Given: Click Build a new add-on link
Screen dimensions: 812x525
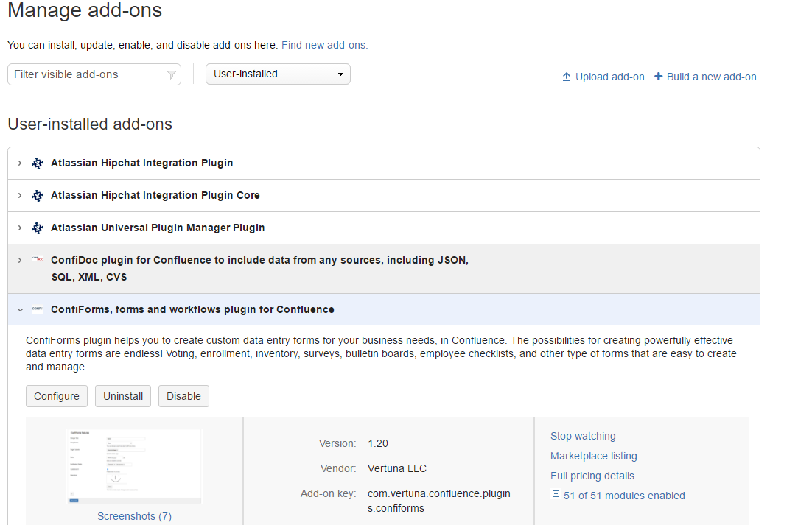Looking at the screenshot, I should tap(712, 77).
